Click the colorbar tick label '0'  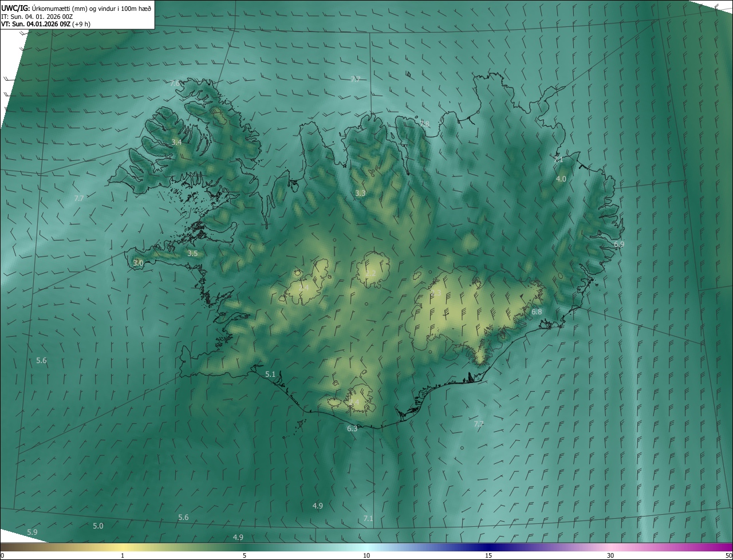pyautogui.click(x=2, y=555)
